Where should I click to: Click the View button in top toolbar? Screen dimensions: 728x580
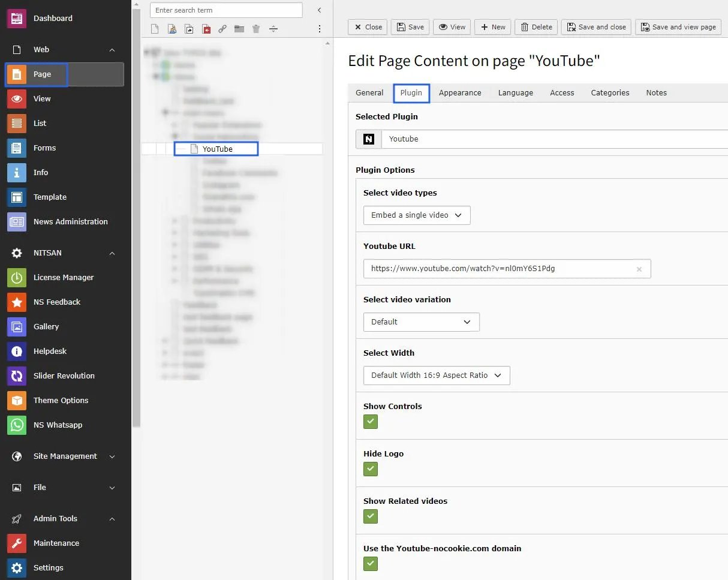(x=452, y=27)
